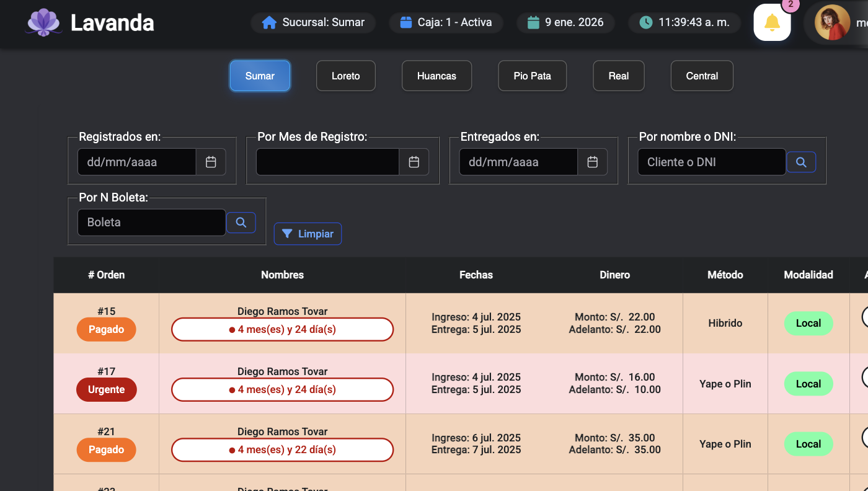Click the user profile avatar
The image size is (868, 491).
pyautogui.click(x=832, y=23)
